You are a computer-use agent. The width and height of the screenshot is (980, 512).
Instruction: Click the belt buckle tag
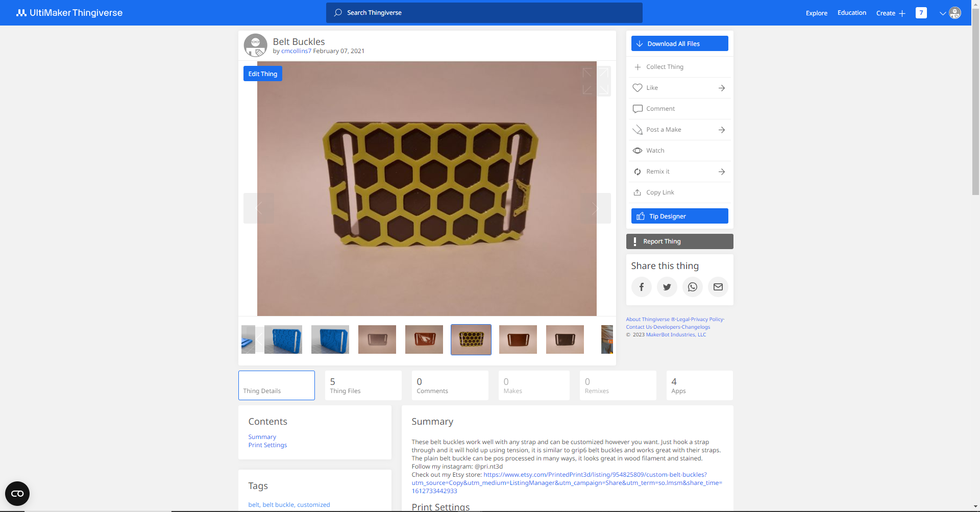(x=278, y=505)
